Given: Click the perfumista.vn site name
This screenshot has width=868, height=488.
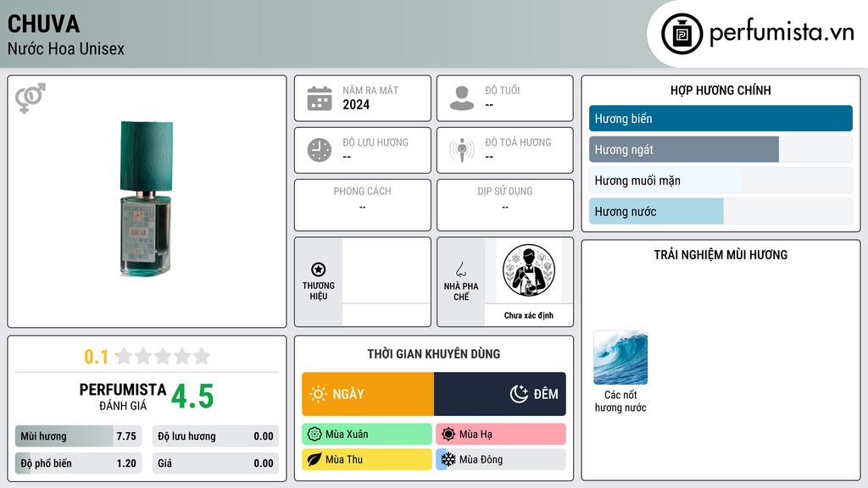Looking at the screenshot, I should click(782, 33).
